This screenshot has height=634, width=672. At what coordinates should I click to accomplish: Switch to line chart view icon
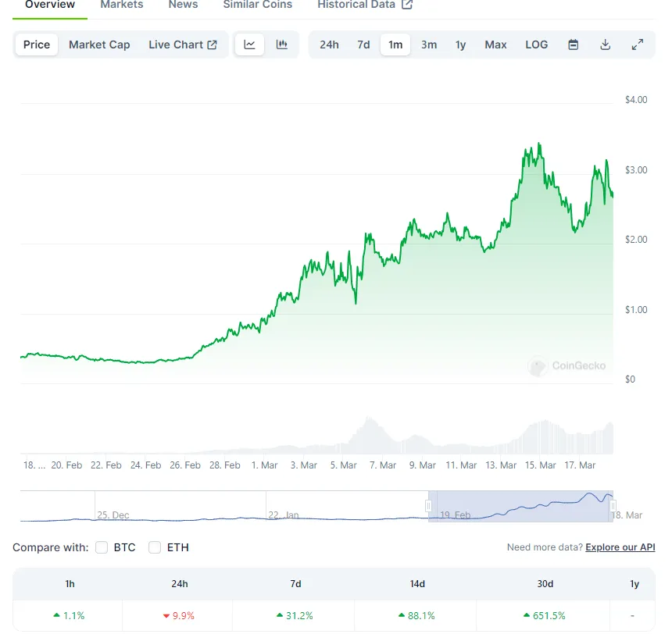(249, 45)
